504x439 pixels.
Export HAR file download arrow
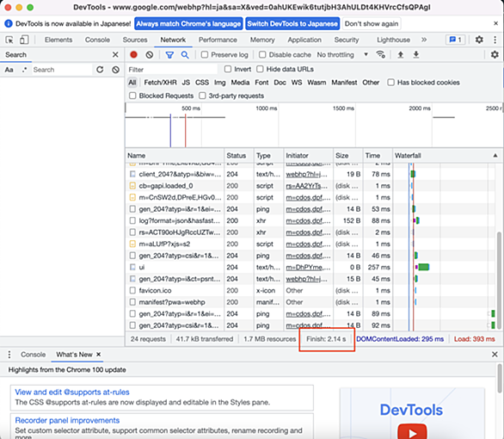pos(416,55)
